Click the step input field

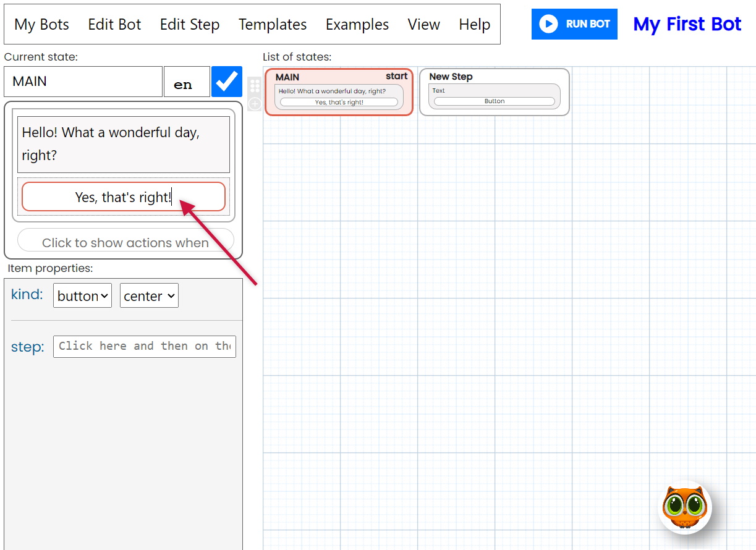pos(144,347)
